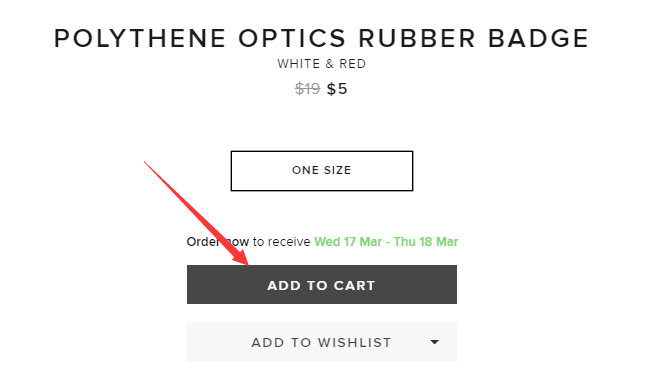
Task: Click the word RED in the subtitle
Action: 353,64
